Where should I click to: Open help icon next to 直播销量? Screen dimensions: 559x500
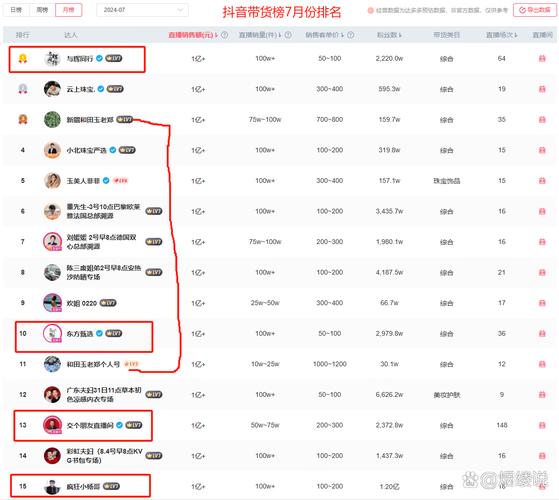[288, 35]
